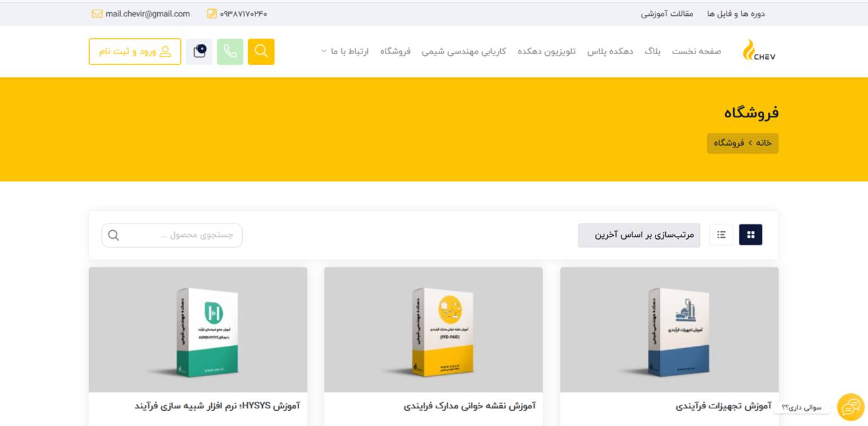Viewport: 868px width, 426px height.
Task: Click the آموزش HYSYS product title
Action: click(x=217, y=406)
